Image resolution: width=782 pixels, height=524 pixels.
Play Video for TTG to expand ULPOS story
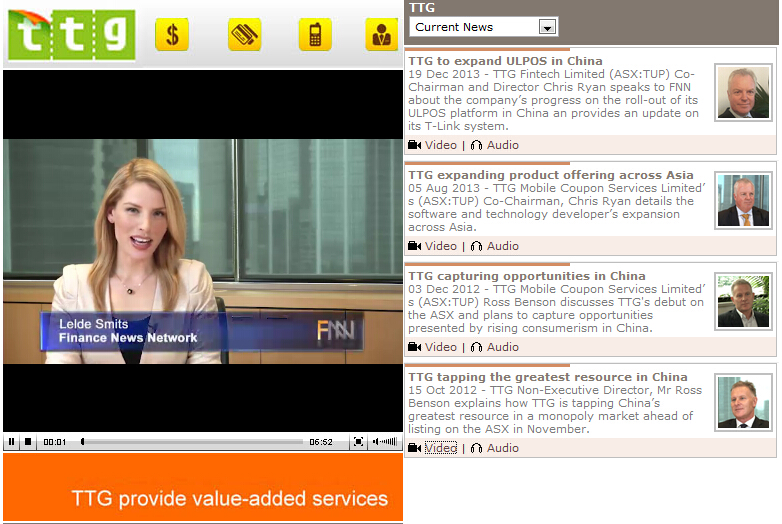(x=440, y=145)
